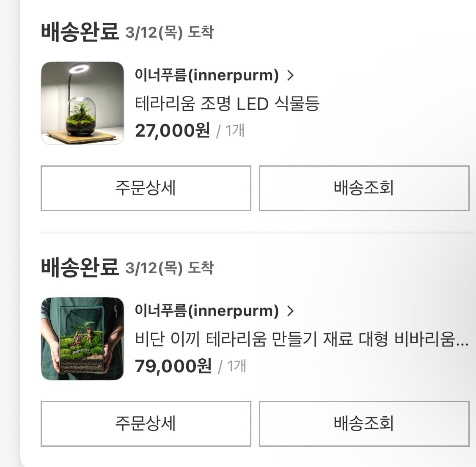Click the 3/12(목) 도착 date on the first order
This screenshot has width=476, height=467.
[x=169, y=32]
